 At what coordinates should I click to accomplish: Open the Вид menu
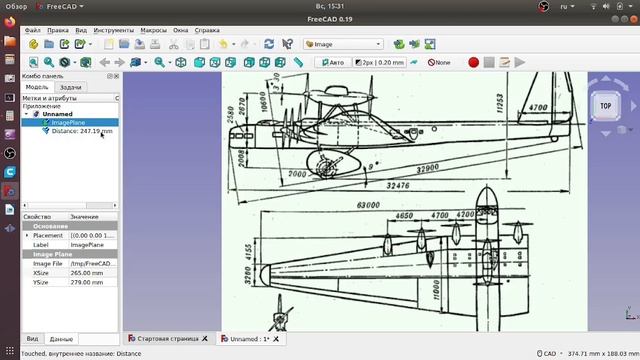[81, 30]
